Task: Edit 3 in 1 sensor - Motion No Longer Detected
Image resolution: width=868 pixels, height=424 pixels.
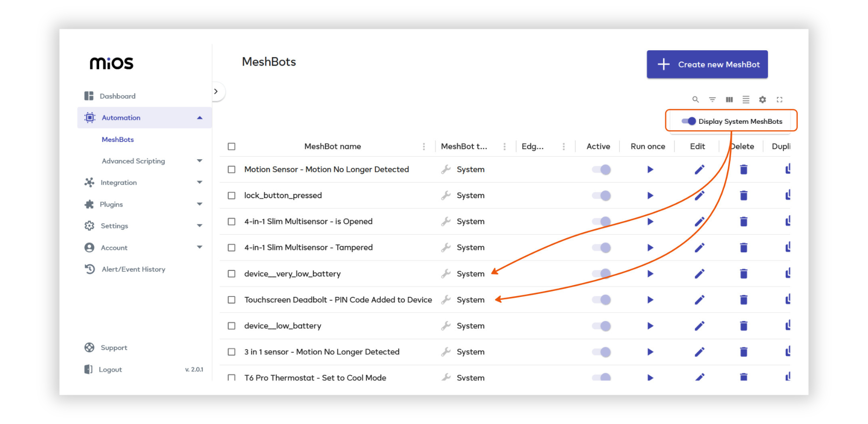Action: pyautogui.click(x=700, y=352)
